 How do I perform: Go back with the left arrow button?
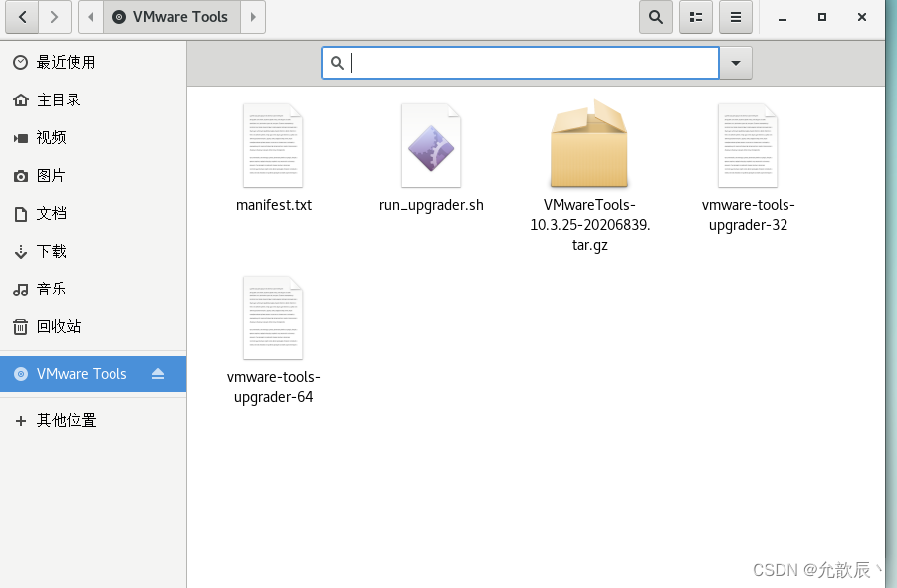click(22, 17)
